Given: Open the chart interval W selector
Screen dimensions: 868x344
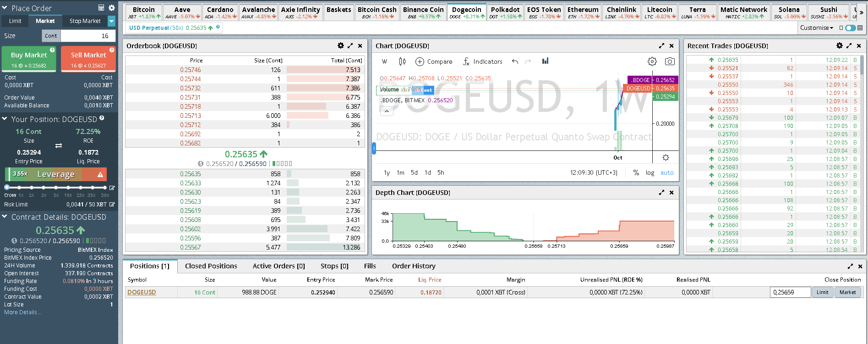Looking at the screenshot, I should pos(384,61).
